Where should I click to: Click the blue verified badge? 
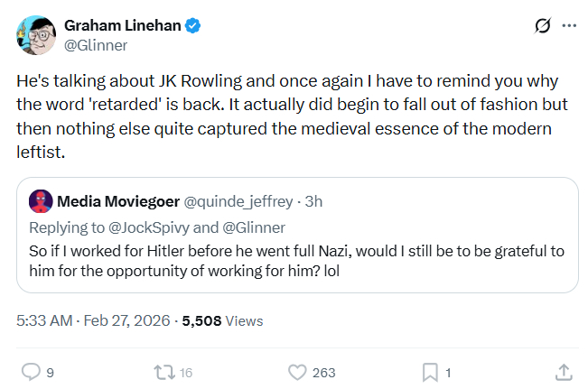point(192,26)
